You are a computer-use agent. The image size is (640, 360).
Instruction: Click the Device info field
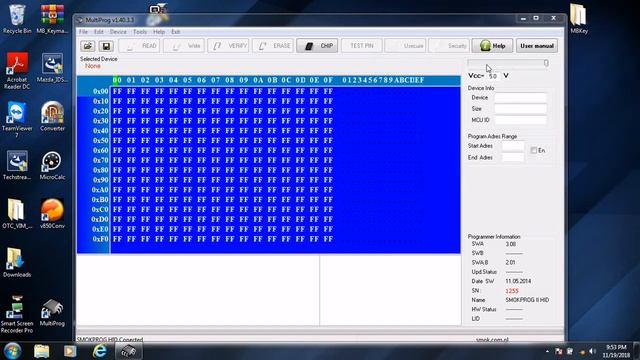click(520, 98)
